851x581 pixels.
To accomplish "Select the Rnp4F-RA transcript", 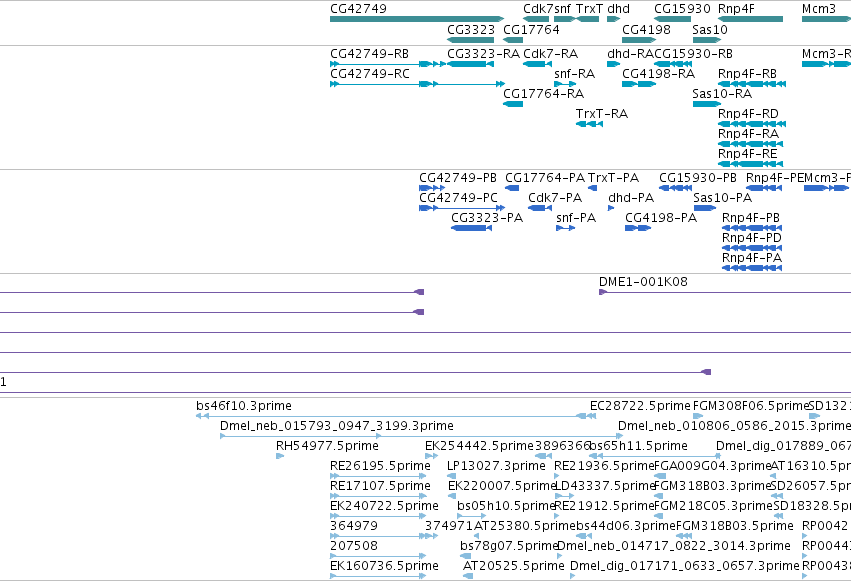I will point(751,144).
